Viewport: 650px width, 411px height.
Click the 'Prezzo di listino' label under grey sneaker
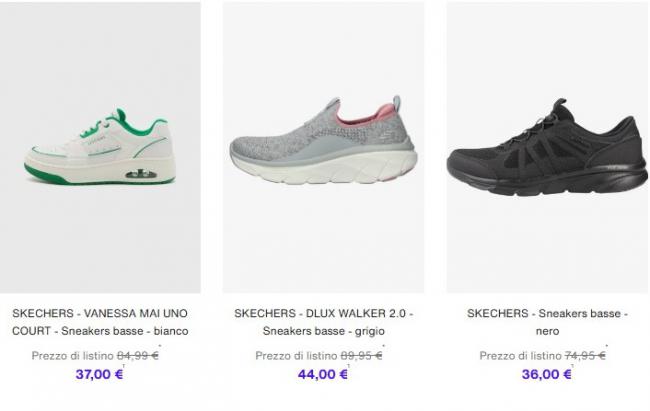tap(296, 356)
